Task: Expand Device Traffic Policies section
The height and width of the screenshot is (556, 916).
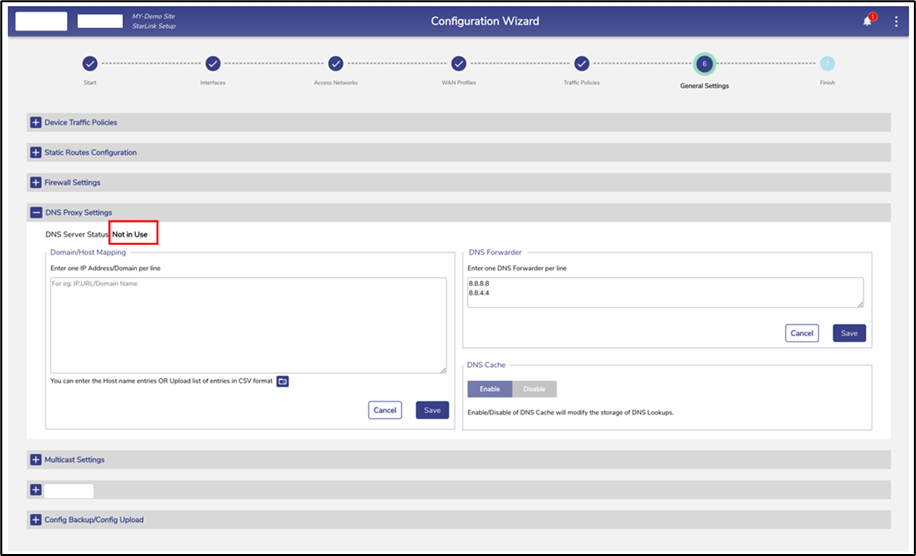Action: (x=36, y=122)
